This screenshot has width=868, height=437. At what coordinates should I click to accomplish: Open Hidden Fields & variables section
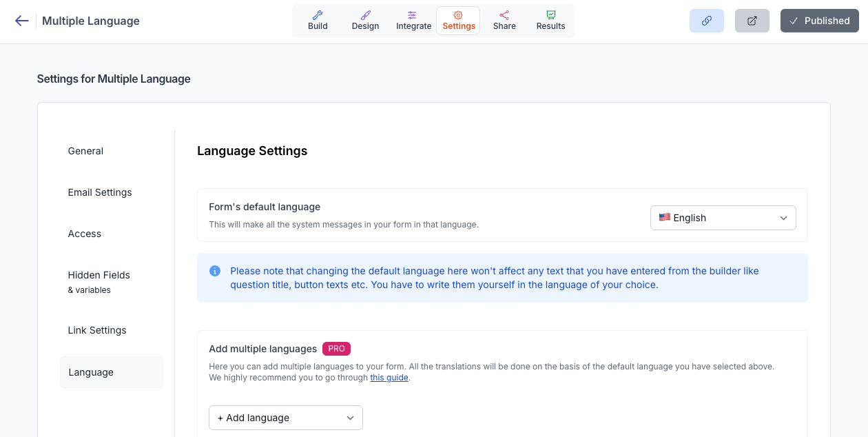tap(99, 281)
